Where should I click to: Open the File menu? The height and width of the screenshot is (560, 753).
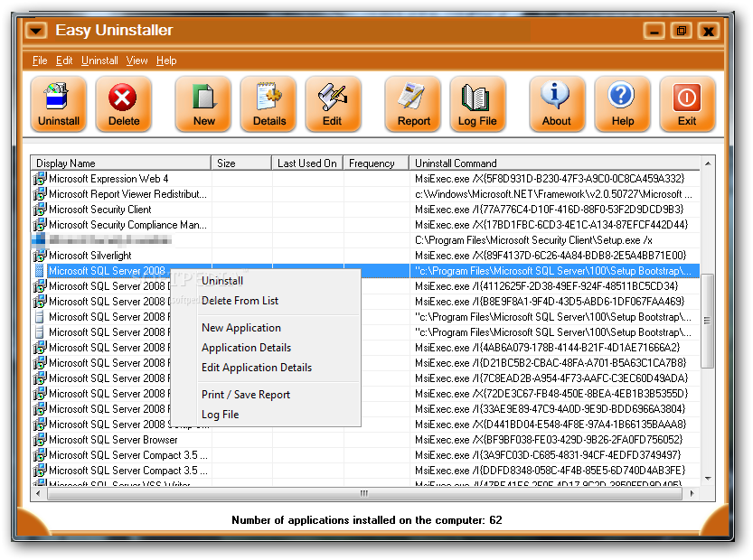click(x=40, y=61)
